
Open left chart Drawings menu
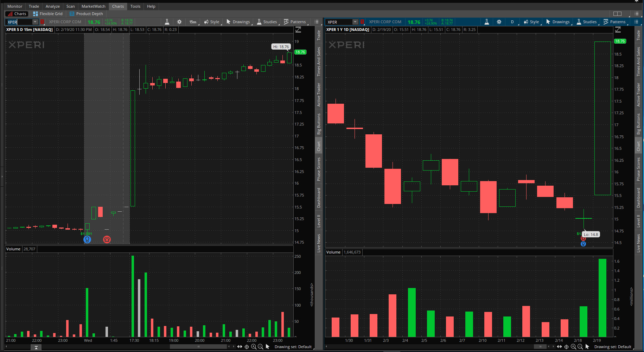click(238, 22)
